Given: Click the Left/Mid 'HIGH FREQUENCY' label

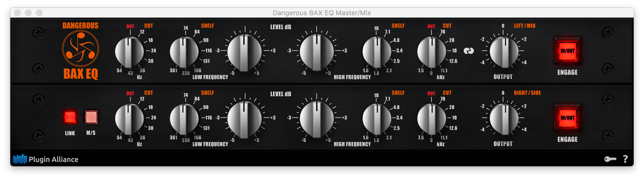Looking at the screenshot, I should tap(352, 77).
